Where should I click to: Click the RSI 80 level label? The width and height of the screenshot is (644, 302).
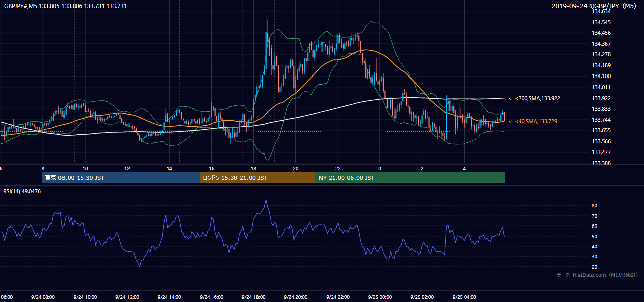coord(594,206)
